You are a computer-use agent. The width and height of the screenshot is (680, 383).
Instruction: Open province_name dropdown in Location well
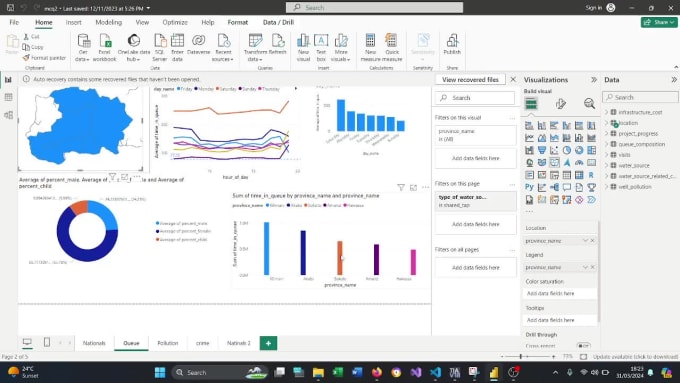[x=585, y=241]
